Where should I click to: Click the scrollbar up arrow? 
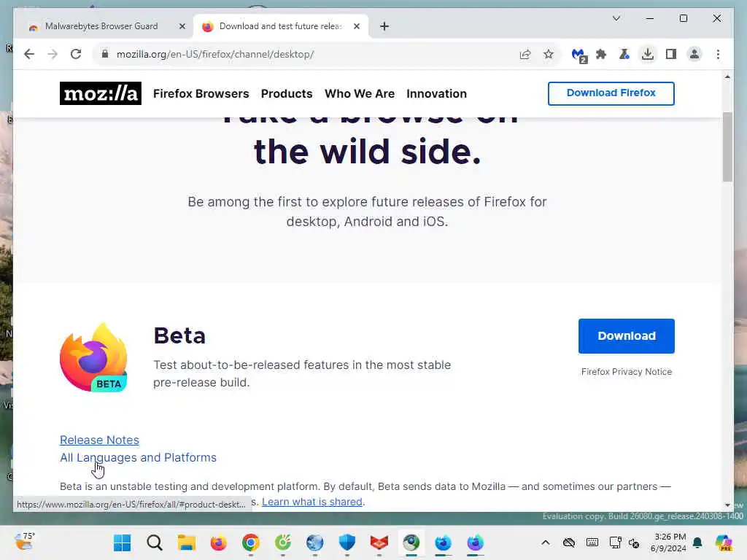coord(727,77)
